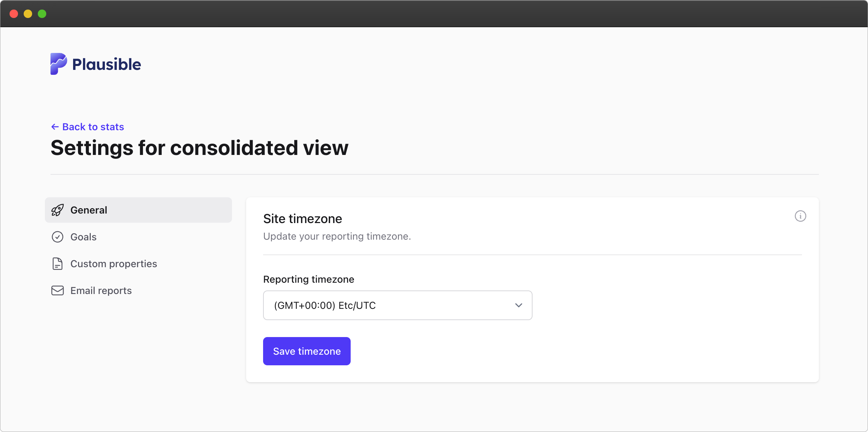
Task: Click the chevron inside the timezone selector
Action: (x=519, y=305)
